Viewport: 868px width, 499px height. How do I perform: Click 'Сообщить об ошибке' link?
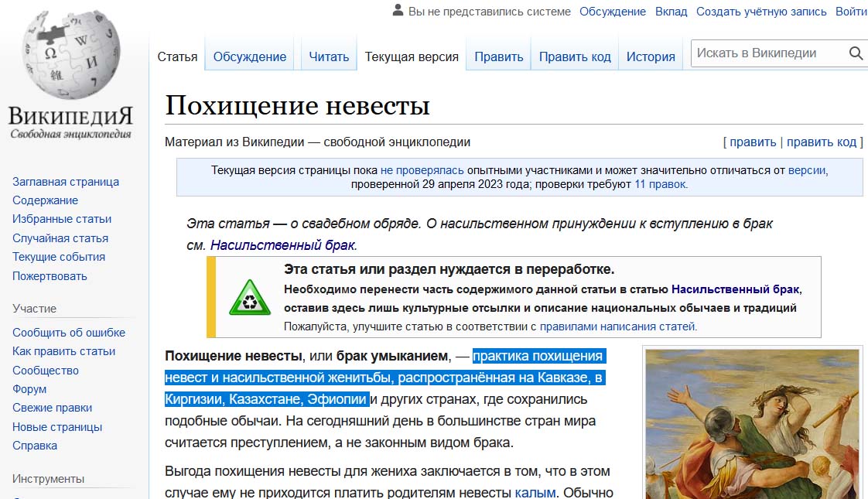(69, 333)
